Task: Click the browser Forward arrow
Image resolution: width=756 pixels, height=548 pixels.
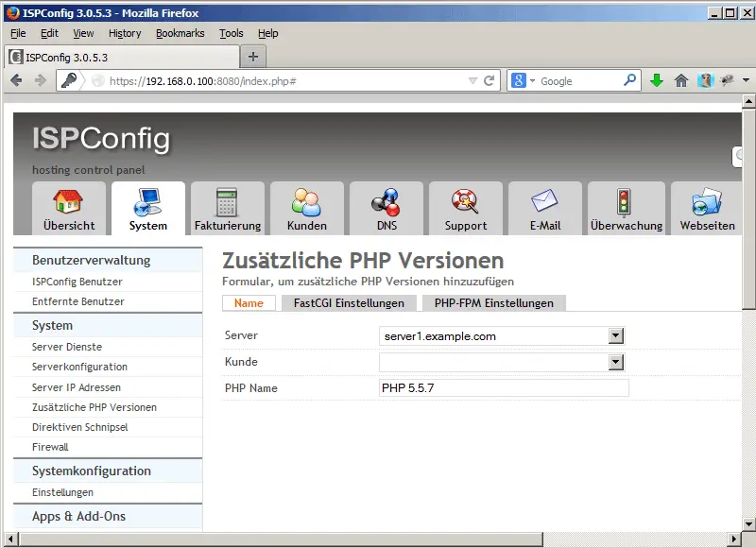Action: pos(41,80)
